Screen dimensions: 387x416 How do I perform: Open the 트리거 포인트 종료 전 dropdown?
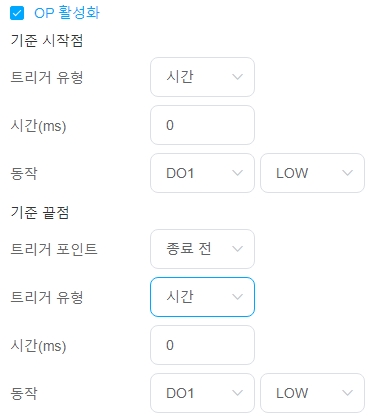click(202, 249)
